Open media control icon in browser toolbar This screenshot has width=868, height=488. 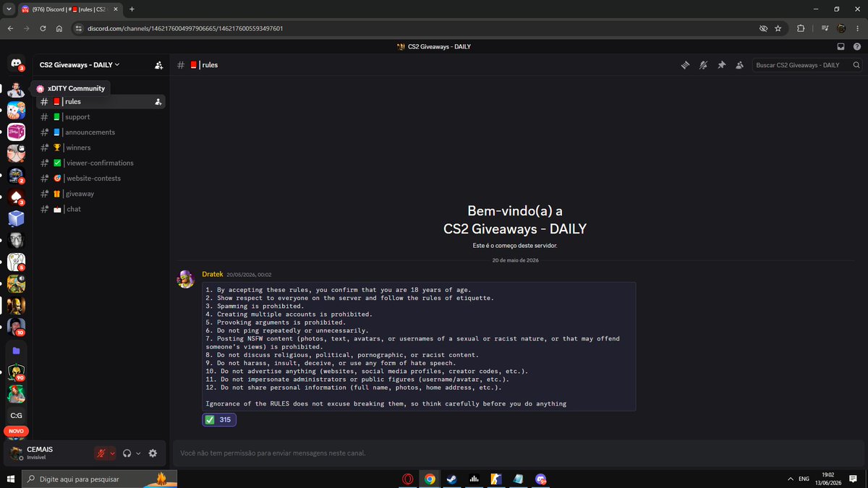tap(825, 28)
